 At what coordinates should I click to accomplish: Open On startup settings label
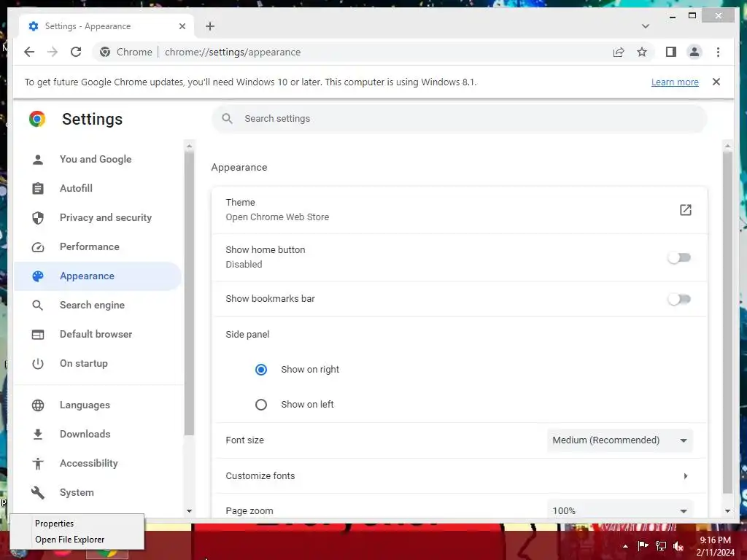[x=84, y=363]
